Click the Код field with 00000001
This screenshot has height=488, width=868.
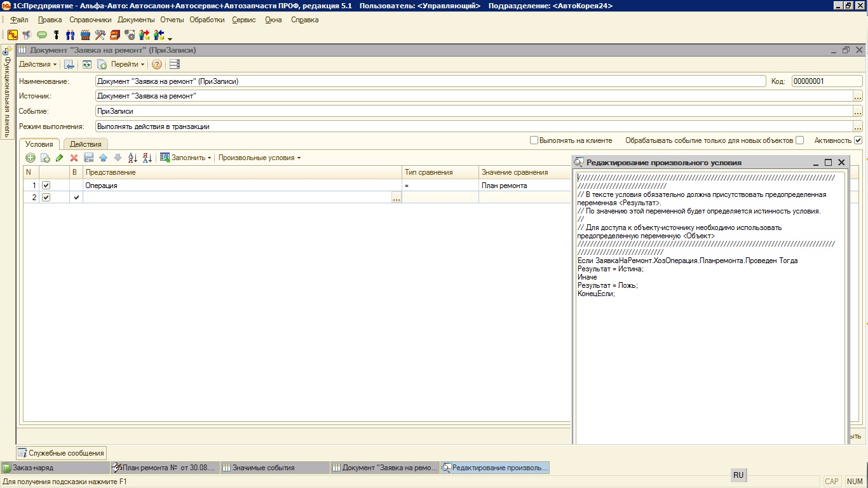(x=827, y=81)
